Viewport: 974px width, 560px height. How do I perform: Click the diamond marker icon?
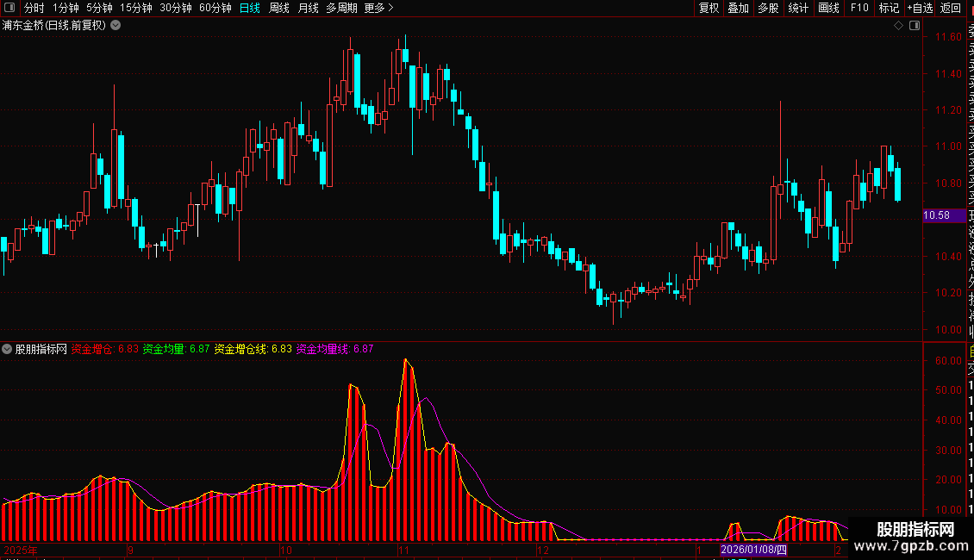tap(898, 26)
